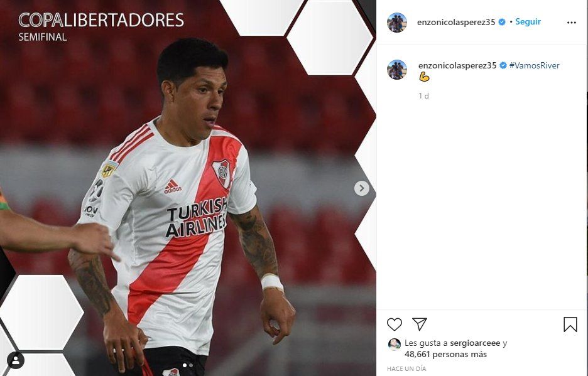Open the sergioarceee profile link
The width and height of the screenshot is (588, 376).
(x=475, y=343)
